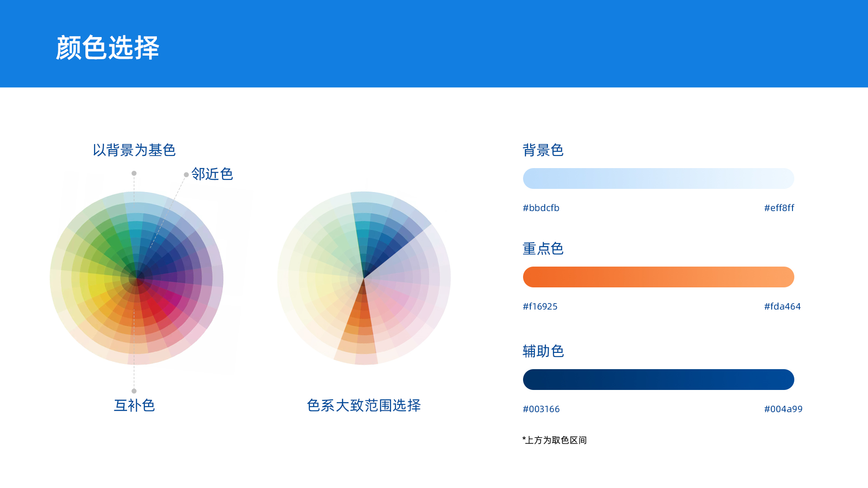868x488 pixels.
Task: Select the 重点色 heading
Action: click(x=543, y=249)
